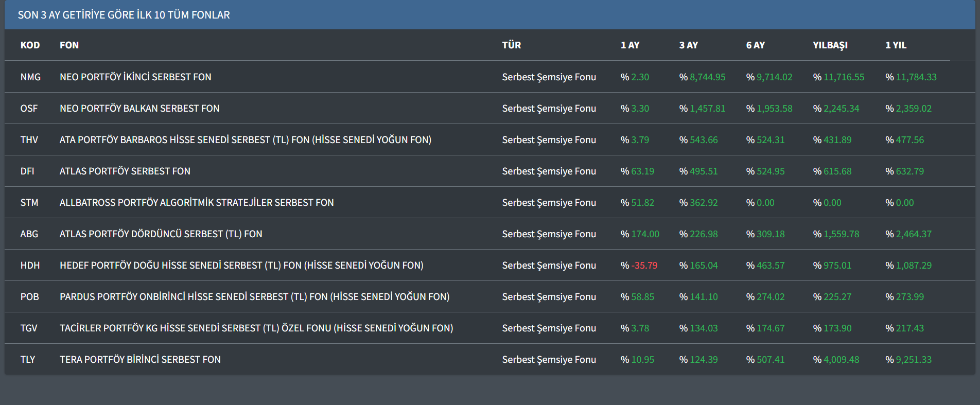The width and height of the screenshot is (980, 405).
Task: Open TERA PORTFÖY BİRİNCİ SERBEST FON
Action: [140, 360]
